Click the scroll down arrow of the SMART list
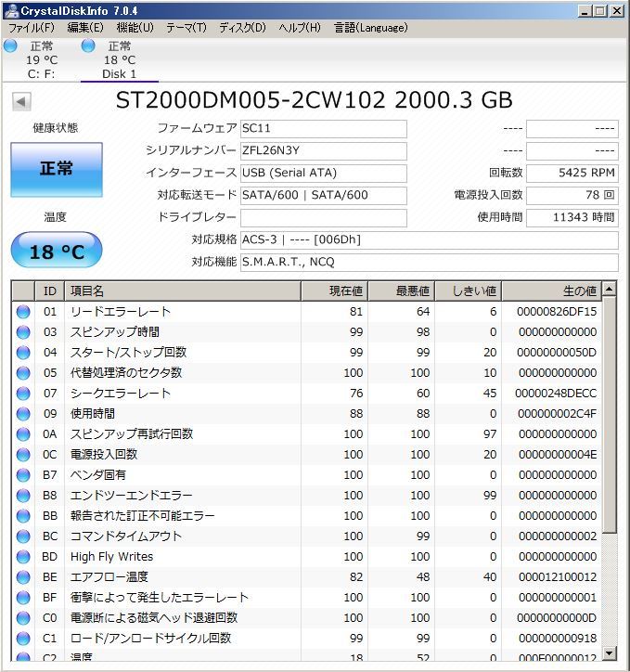Viewport: 630px width, 672px height. (x=609, y=653)
